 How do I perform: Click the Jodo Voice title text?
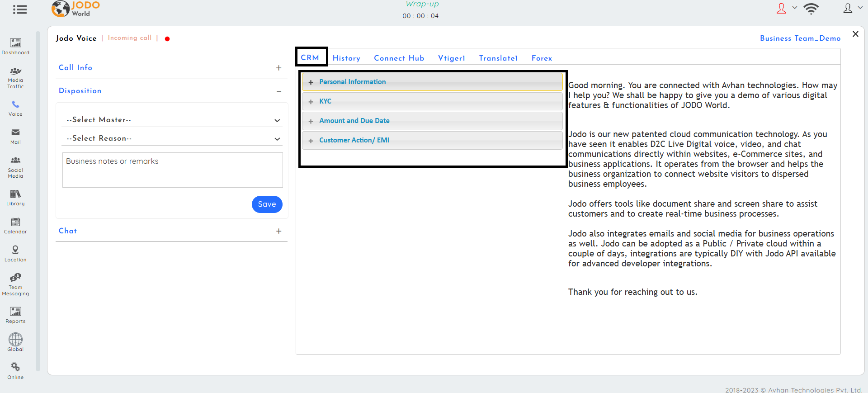tap(76, 38)
